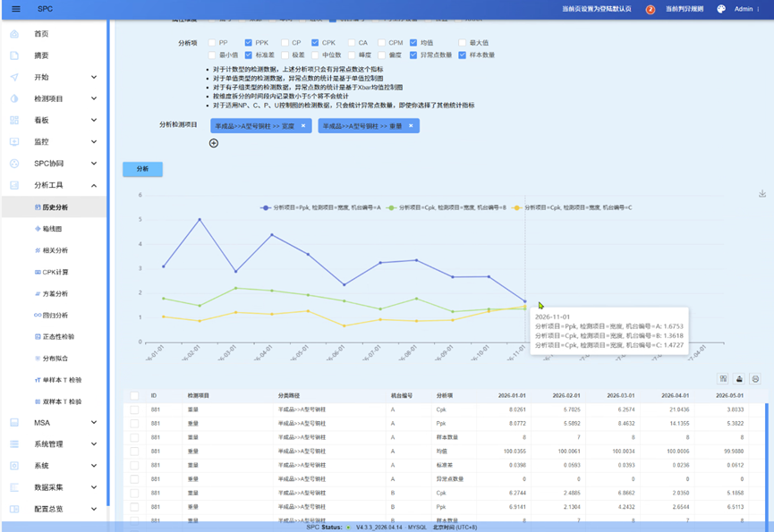This screenshot has height=532, width=774.
Task: Click the 数据采集 table icon
Action: [x=14, y=487]
